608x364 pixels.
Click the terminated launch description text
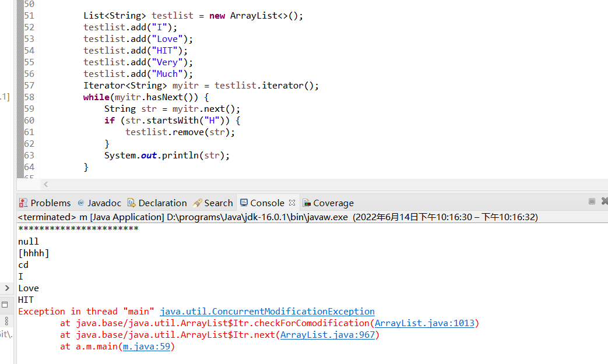click(x=277, y=217)
